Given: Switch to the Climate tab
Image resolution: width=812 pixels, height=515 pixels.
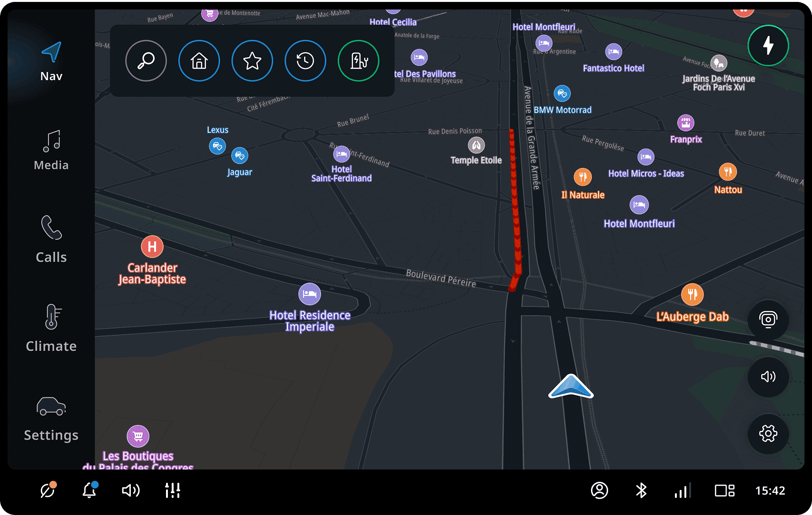Looking at the screenshot, I should coord(51,328).
